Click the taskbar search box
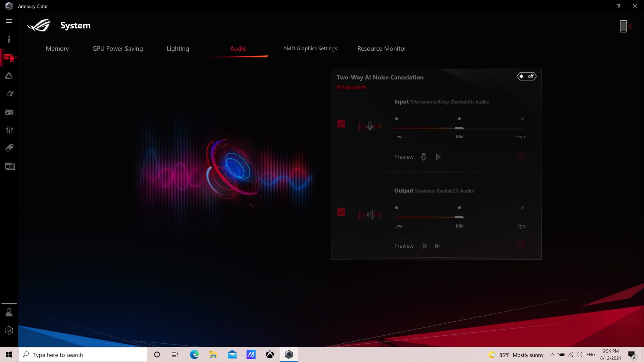644x362 pixels. point(83,354)
